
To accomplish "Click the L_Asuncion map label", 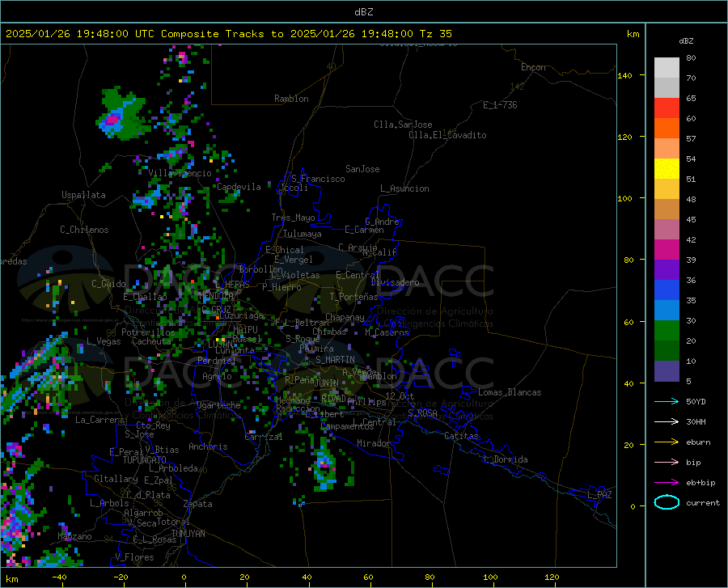I will point(404,188).
